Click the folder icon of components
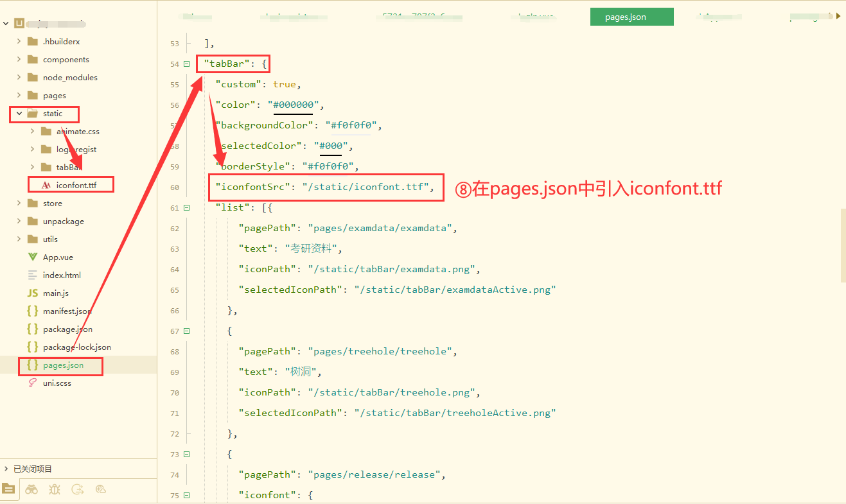The image size is (846, 504). pyautogui.click(x=33, y=59)
